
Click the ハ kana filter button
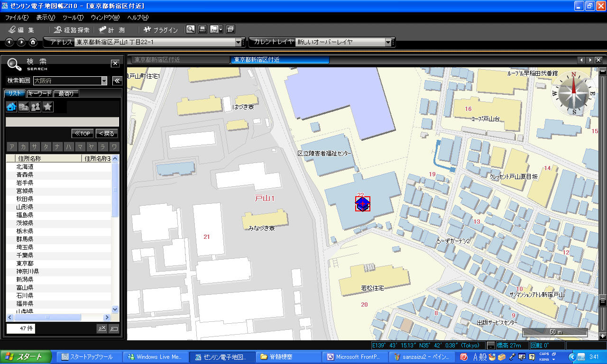[x=69, y=146]
